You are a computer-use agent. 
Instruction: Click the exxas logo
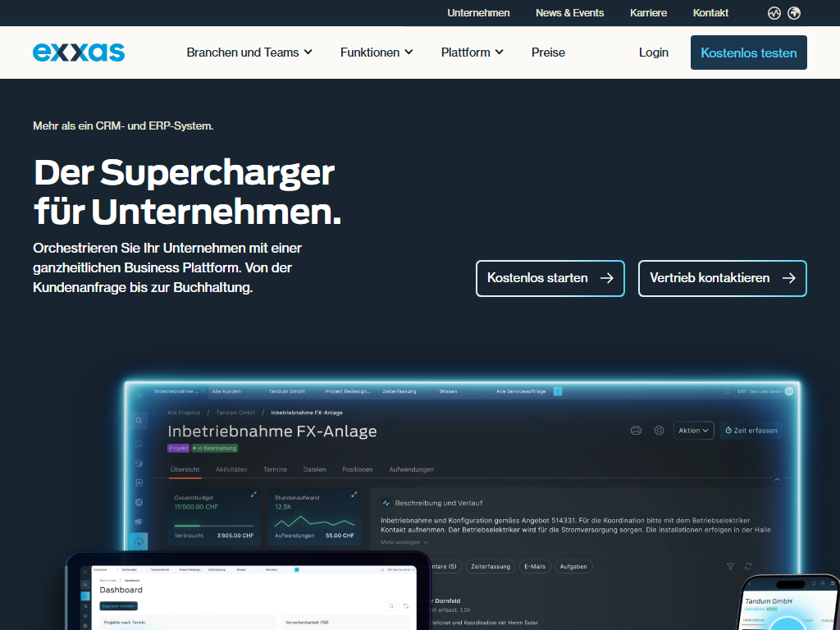(79, 52)
